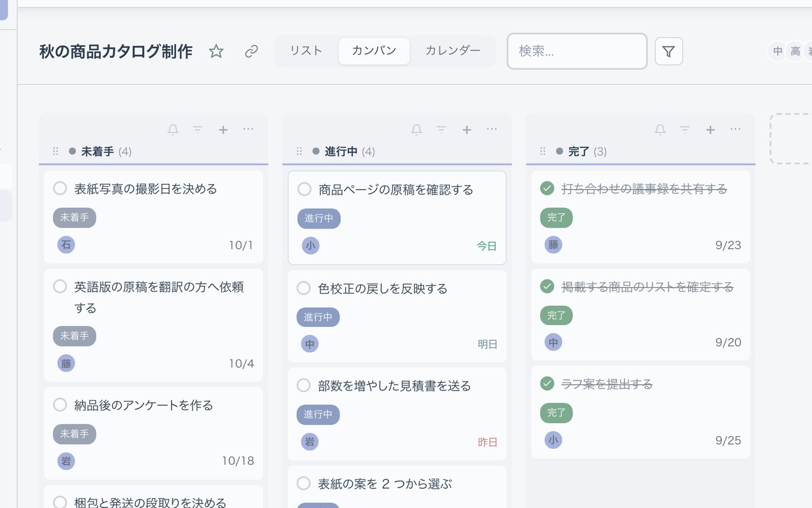Check off 色校正の戻しを反映する
The height and width of the screenshot is (508, 812).
coord(303,288)
